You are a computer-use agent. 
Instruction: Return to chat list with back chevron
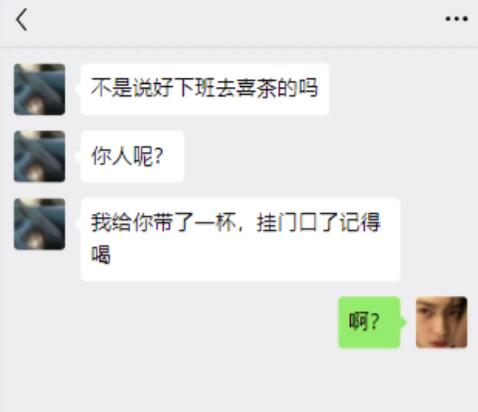click(x=22, y=20)
